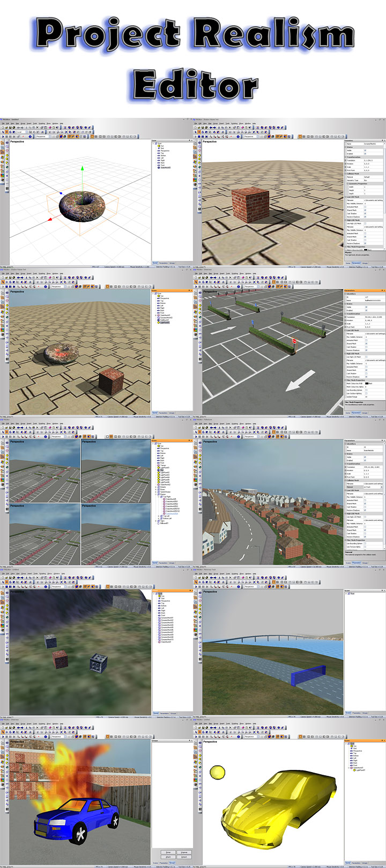Viewport: 386px width, 868px height.
Task: Open Scene tab in burning car screenshot
Action: pyautogui.click(x=155, y=863)
